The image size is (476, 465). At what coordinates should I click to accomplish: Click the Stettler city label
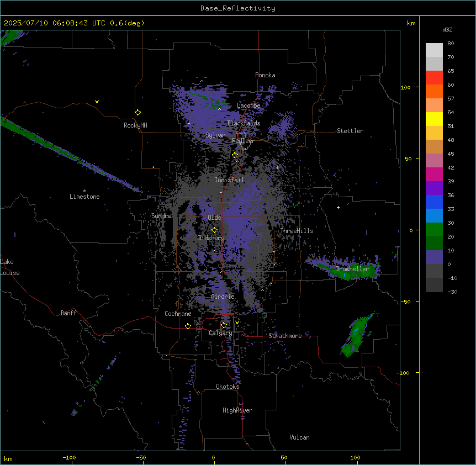350,131
